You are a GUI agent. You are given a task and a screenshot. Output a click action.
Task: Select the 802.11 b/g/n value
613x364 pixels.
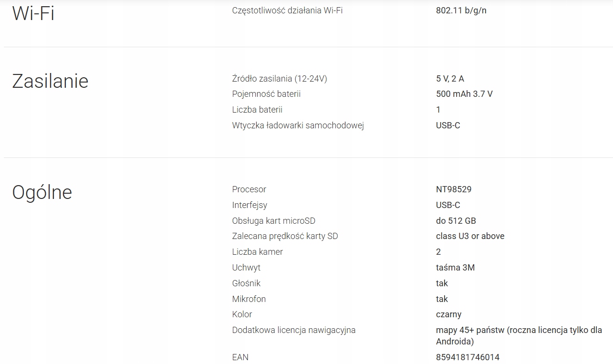(x=461, y=10)
